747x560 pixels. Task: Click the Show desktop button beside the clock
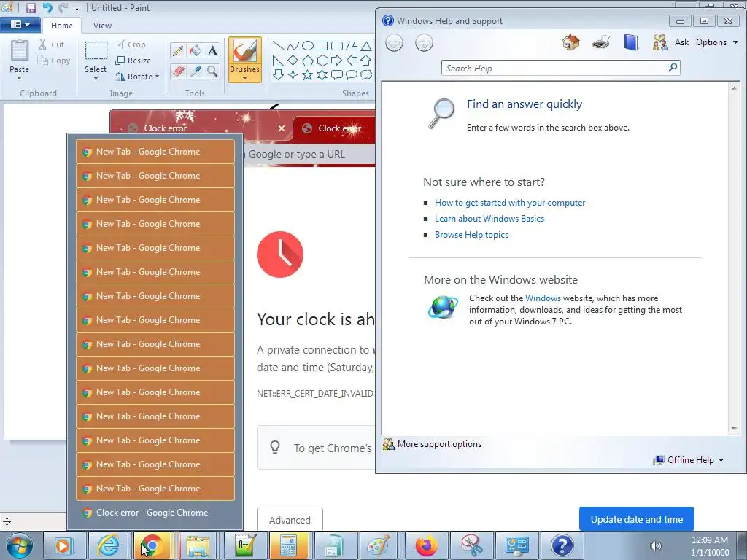(742, 545)
